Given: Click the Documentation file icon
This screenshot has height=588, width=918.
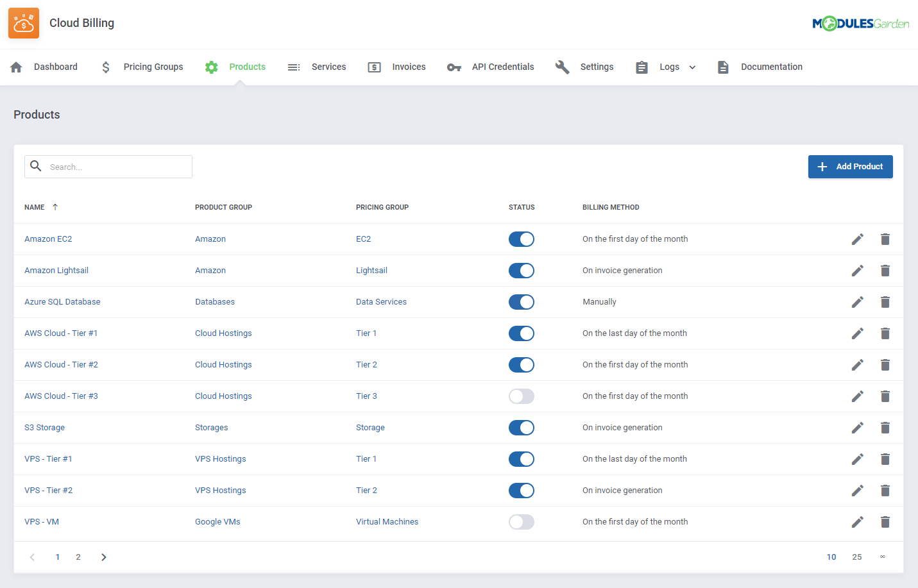Looking at the screenshot, I should [723, 67].
